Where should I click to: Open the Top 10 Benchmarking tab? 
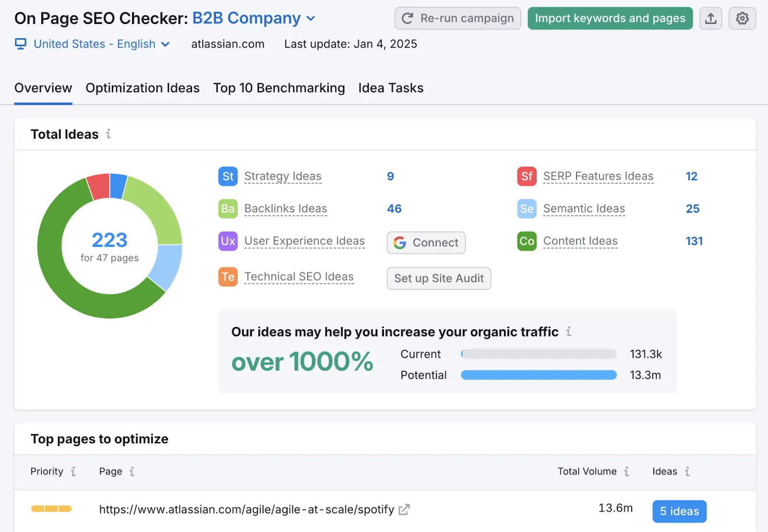tap(279, 88)
